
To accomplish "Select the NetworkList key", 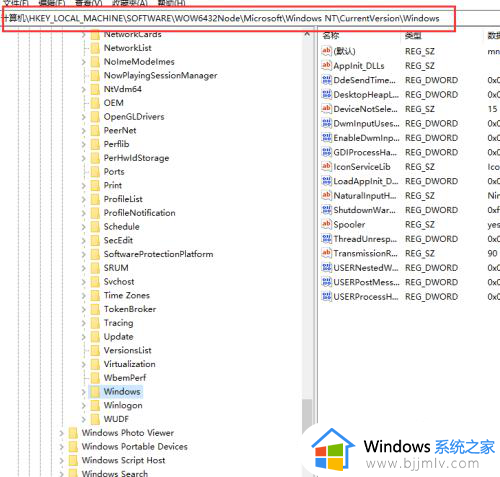I will [127, 48].
